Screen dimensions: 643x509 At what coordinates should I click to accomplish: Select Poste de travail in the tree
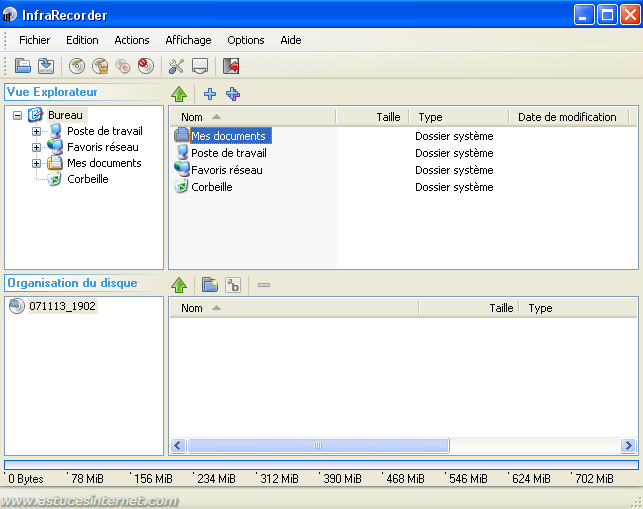[x=105, y=131]
